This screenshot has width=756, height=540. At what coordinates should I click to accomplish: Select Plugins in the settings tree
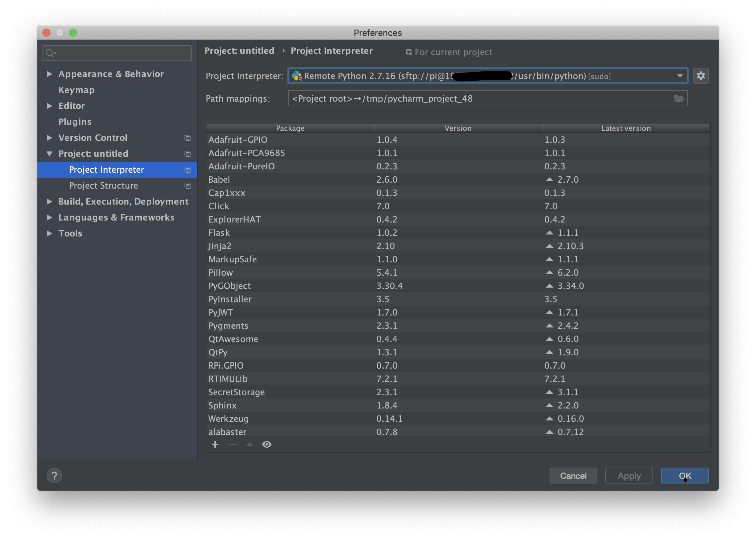(x=75, y=122)
